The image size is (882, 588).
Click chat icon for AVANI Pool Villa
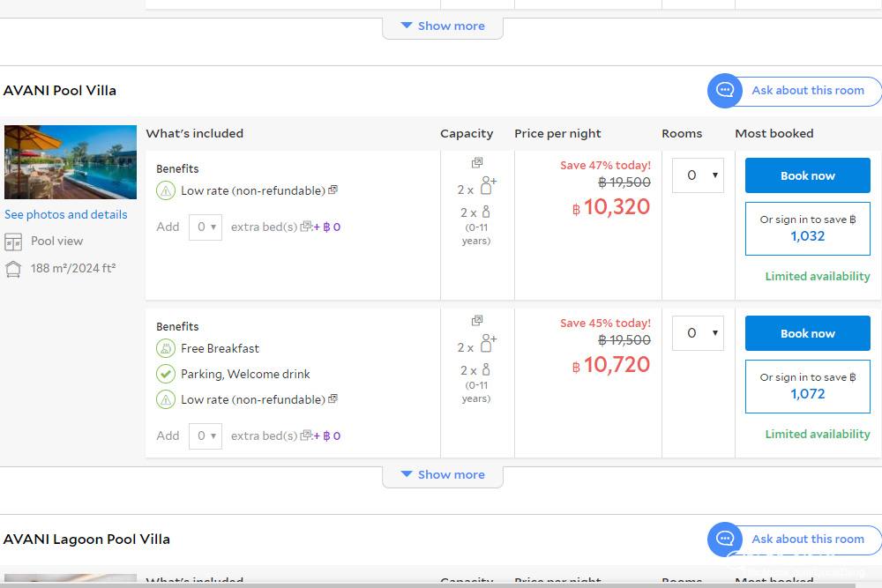point(725,91)
